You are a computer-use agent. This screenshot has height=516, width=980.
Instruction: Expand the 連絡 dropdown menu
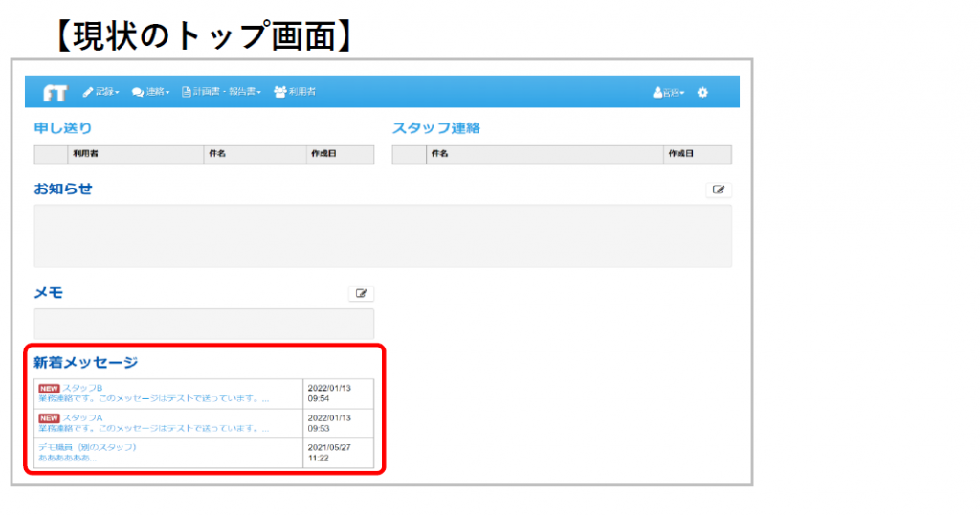coord(151,92)
